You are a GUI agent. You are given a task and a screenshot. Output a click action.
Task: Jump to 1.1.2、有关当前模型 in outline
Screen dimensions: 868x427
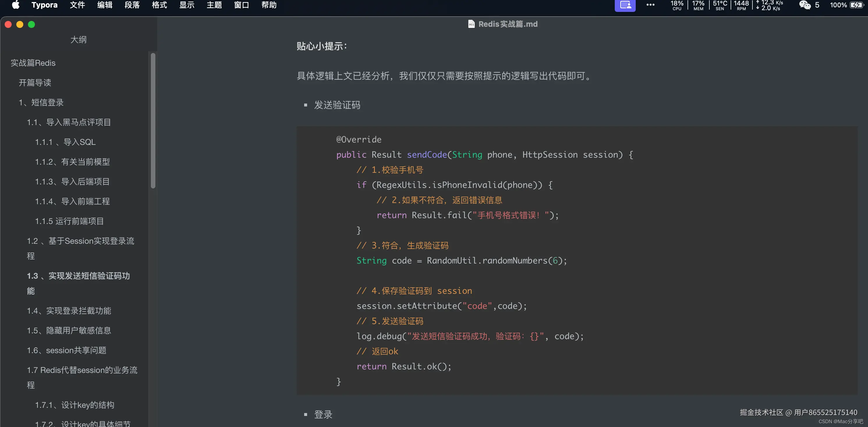pos(72,162)
